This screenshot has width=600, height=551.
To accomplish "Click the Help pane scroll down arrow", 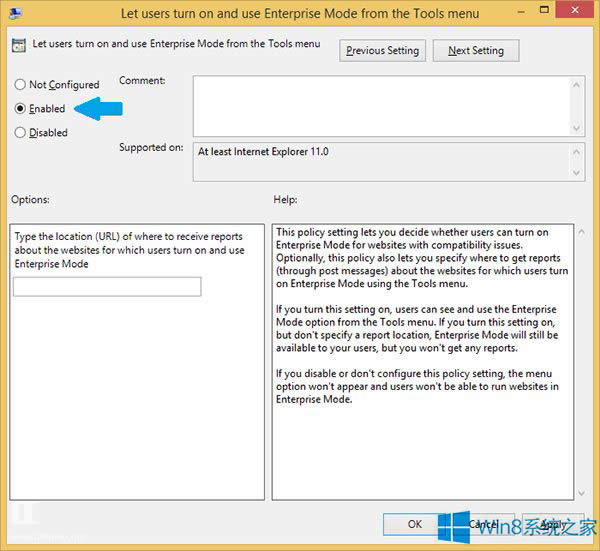I will (579, 492).
